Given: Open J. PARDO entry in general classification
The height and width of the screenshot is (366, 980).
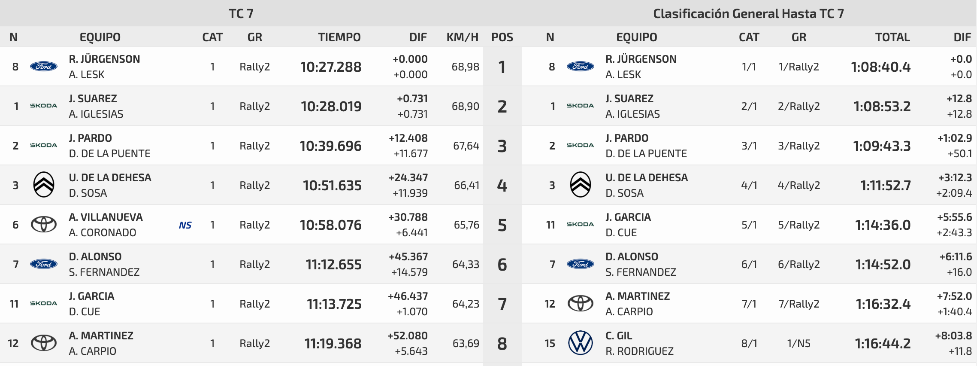Looking at the screenshot, I should [627, 138].
